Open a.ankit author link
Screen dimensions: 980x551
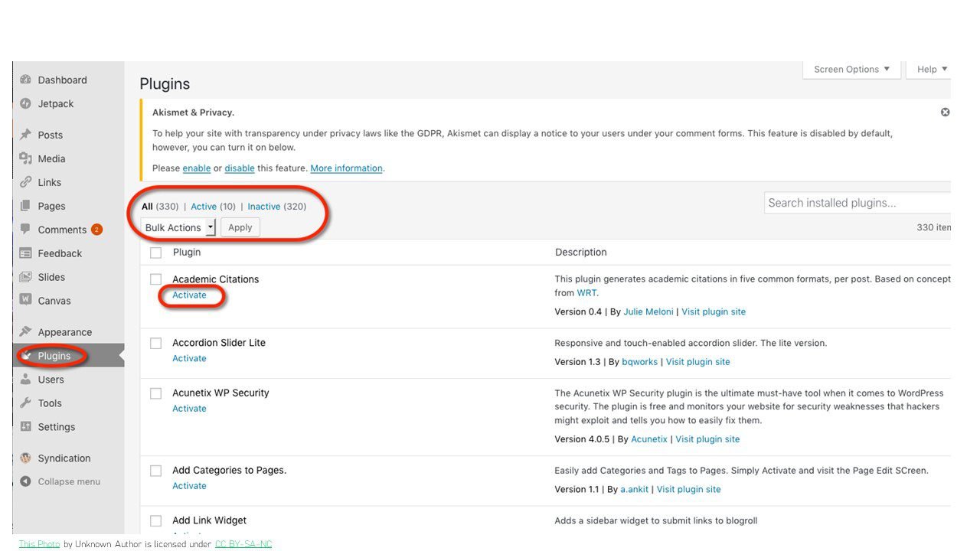coord(634,490)
